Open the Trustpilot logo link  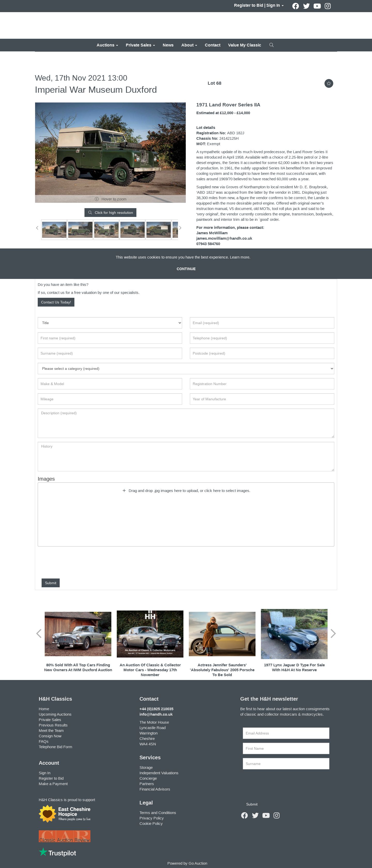[x=57, y=853]
